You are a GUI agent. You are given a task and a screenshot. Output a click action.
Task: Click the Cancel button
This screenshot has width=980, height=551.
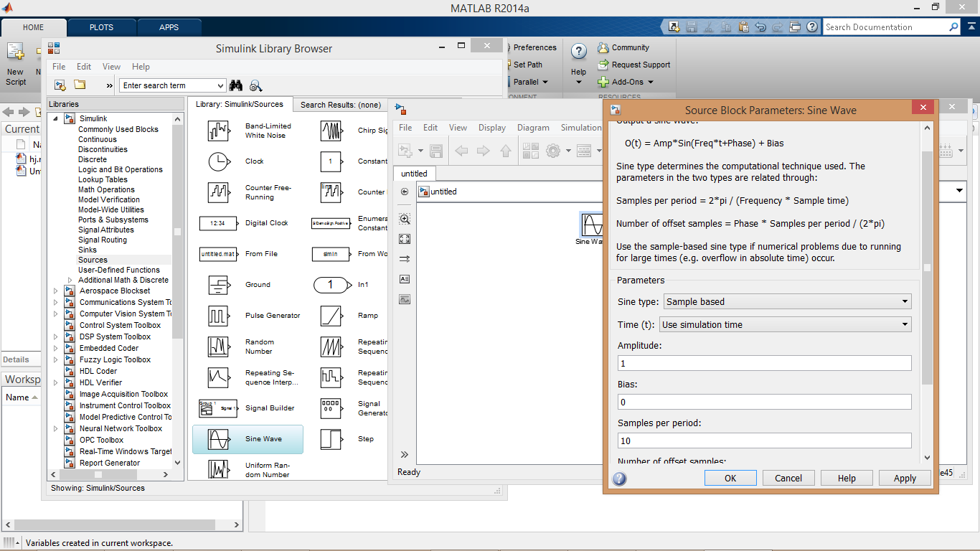click(x=788, y=479)
